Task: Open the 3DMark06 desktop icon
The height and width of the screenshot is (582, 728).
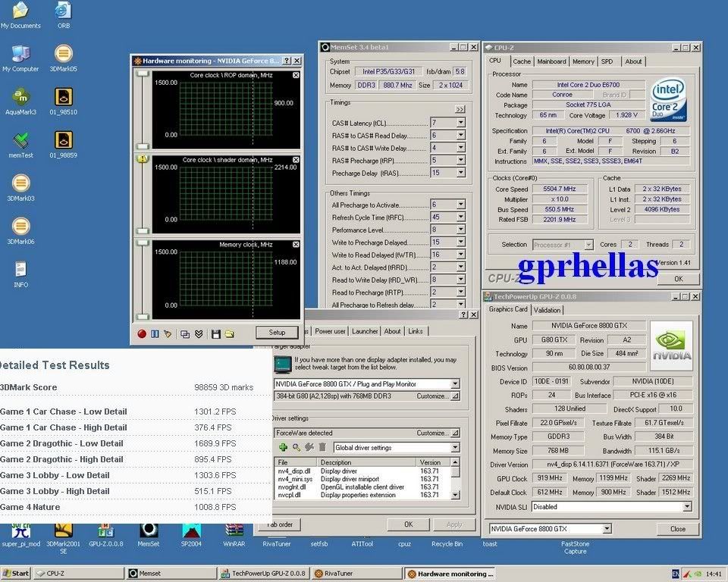Action: coord(20,230)
